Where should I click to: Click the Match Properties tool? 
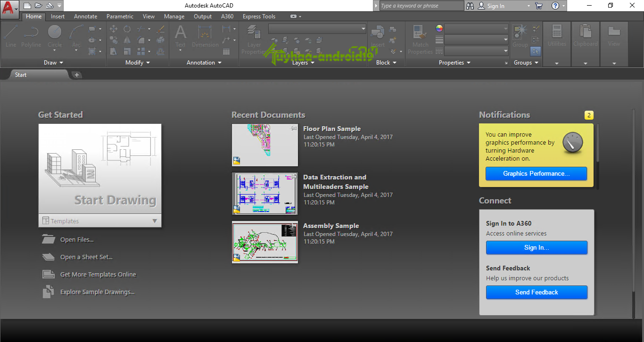click(420, 40)
